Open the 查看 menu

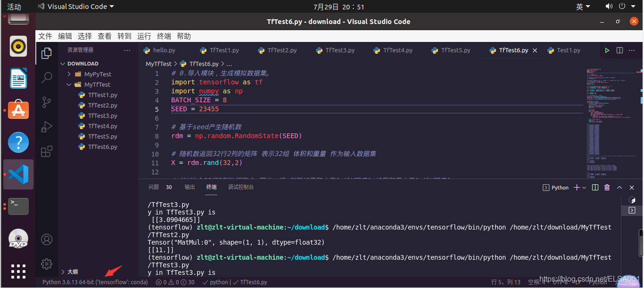[105, 36]
